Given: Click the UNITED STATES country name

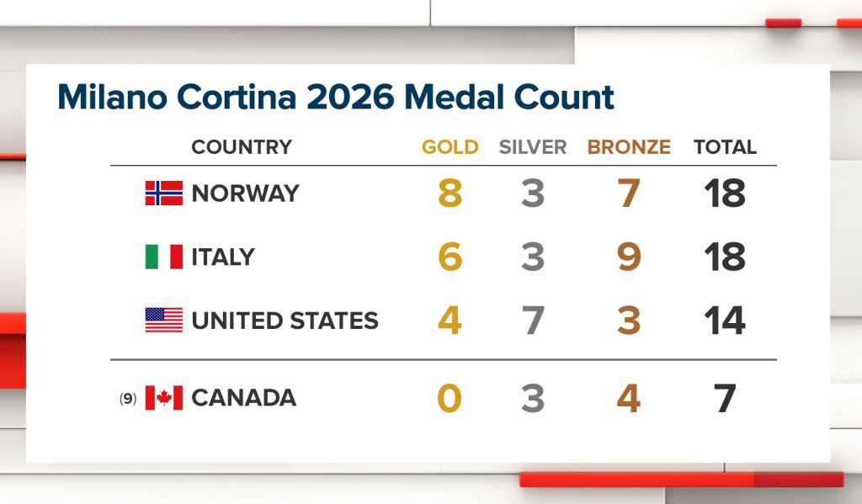Looking at the screenshot, I should pos(285,321).
